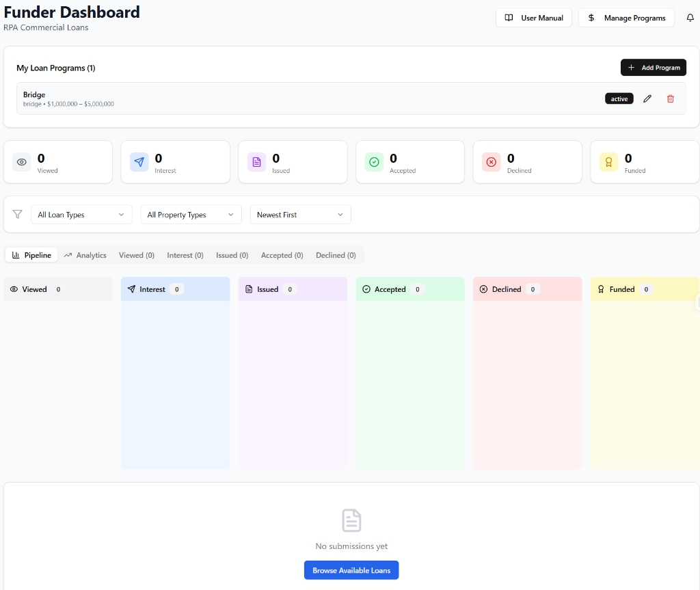
Task: Click the filter funnel icon
Action: click(17, 215)
